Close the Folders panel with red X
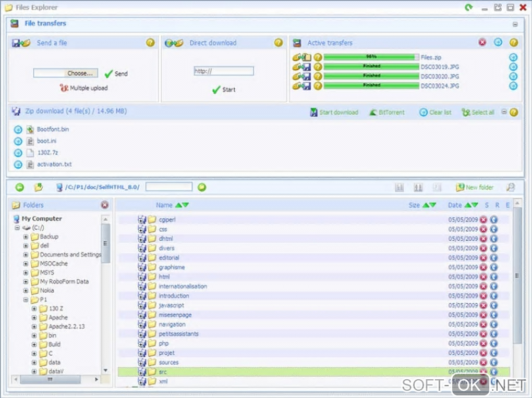Image resolution: width=532 pixels, height=398 pixels. 105,205
